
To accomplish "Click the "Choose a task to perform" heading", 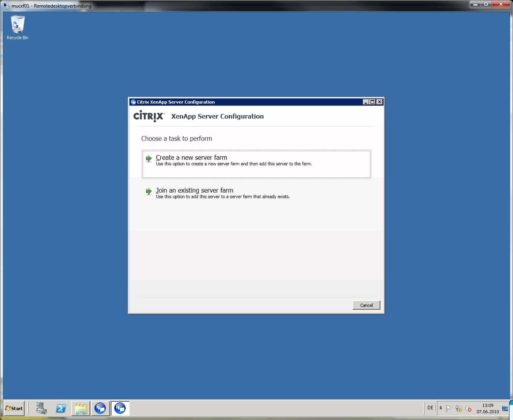I will pyautogui.click(x=177, y=138).
